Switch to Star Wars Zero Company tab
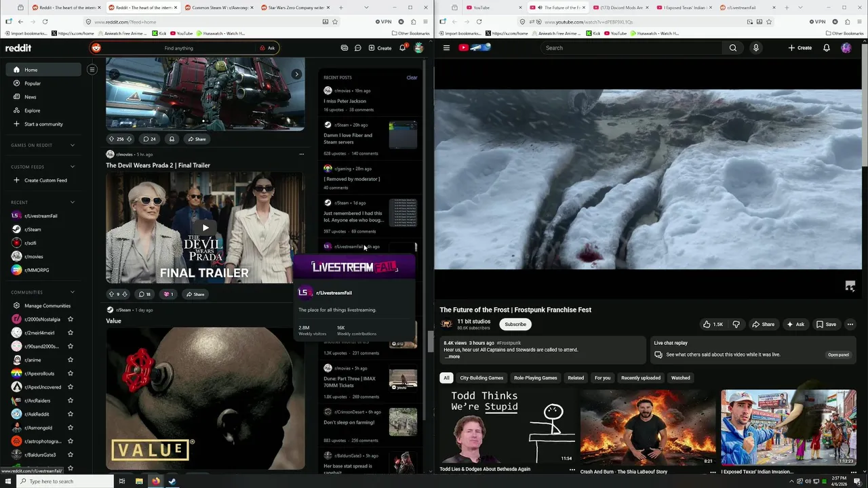Image resolution: width=868 pixels, height=488 pixels. tap(296, 7)
